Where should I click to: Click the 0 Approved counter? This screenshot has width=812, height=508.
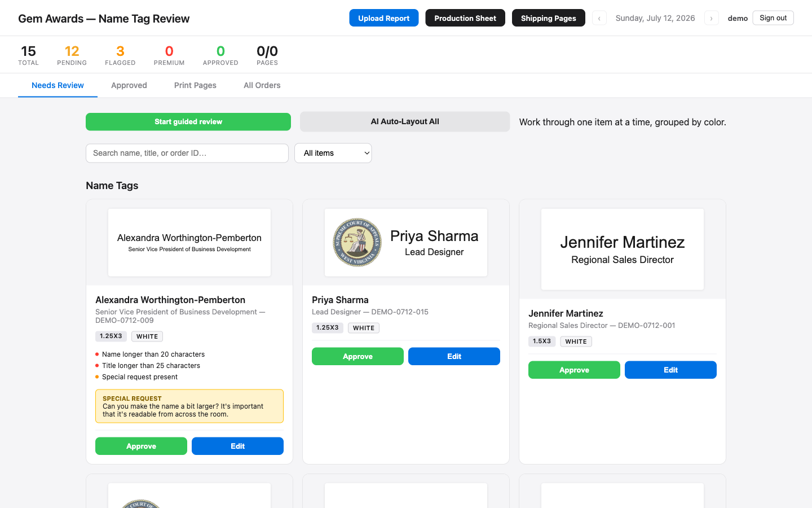point(220,55)
